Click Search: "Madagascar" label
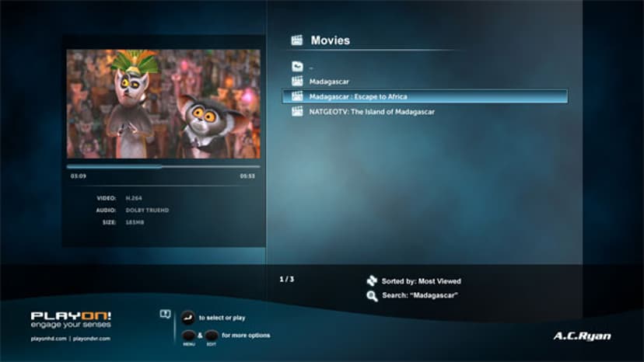Viewport: 644px width, 362px height. pyautogui.click(x=420, y=295)
